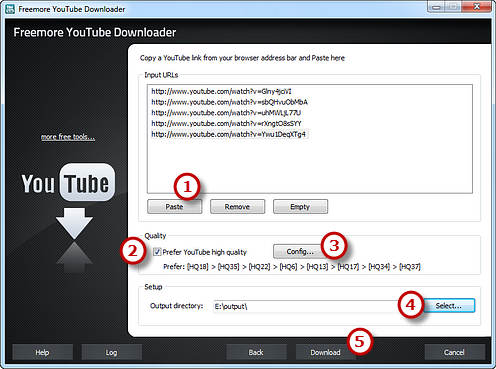Select URL ending in Ywu1DeqXTg4

pyautogui.click(x=229, y=134)
